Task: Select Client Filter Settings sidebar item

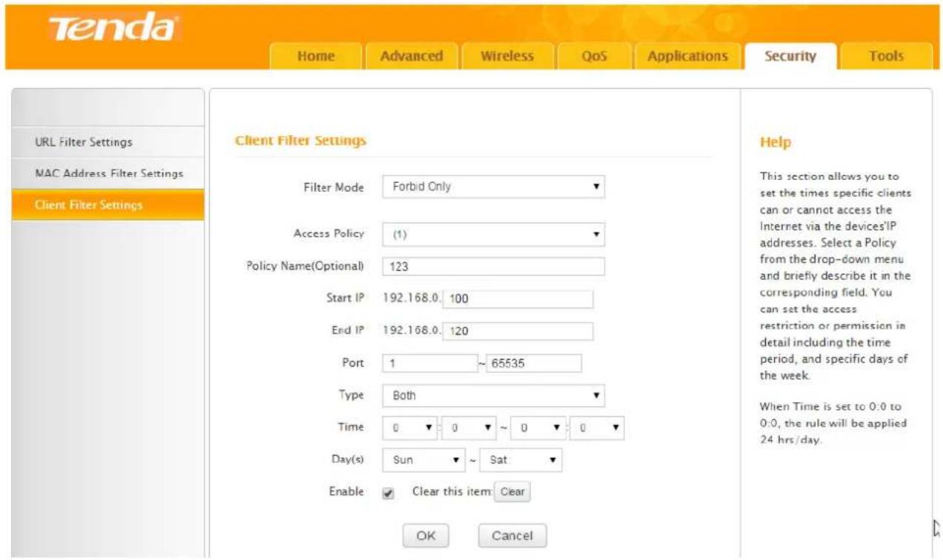Action: click(x=108, y=204)
